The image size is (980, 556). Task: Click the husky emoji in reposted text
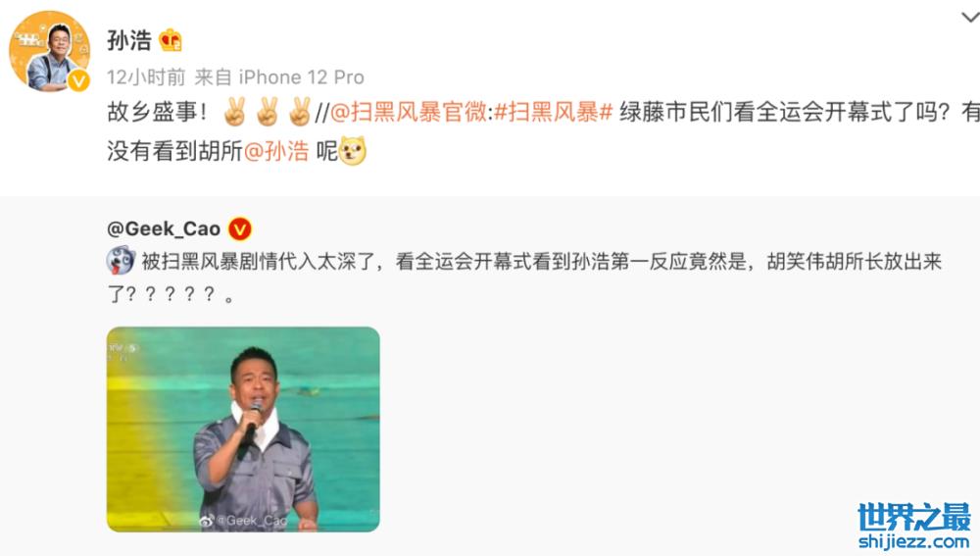point(121,261)
